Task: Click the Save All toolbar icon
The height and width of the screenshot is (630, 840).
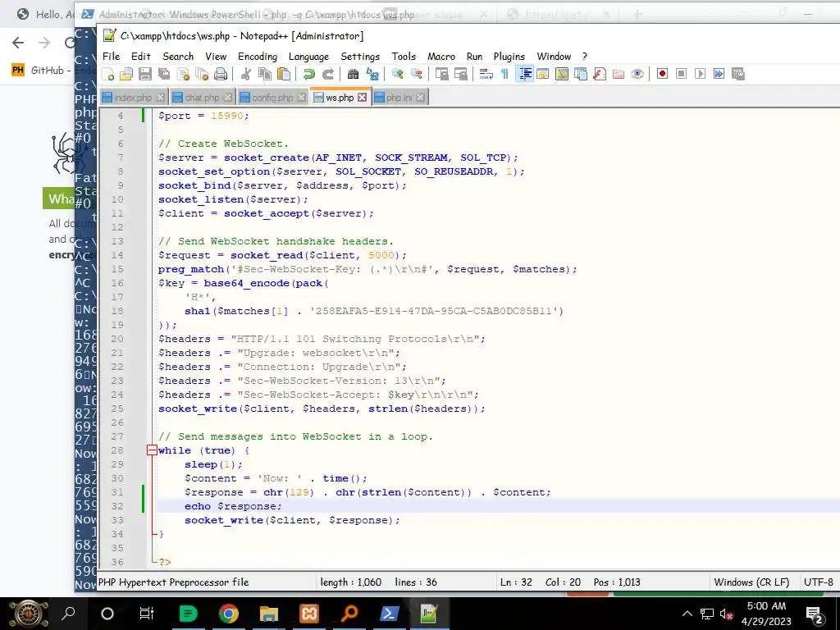Action: [x=164, y=74]
